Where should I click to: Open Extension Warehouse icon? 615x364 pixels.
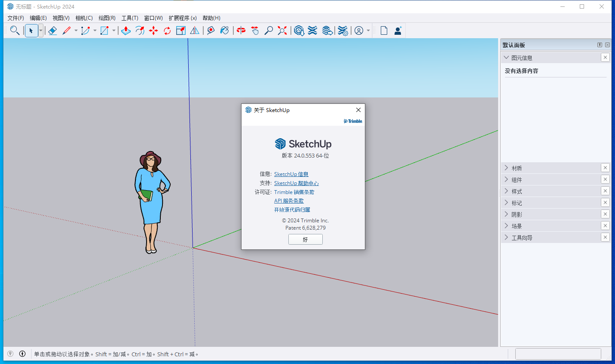(x=313, y=30)
